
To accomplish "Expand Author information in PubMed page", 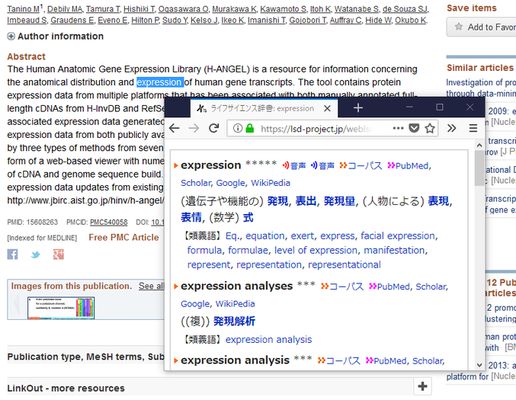I will [x=55, y=36].
